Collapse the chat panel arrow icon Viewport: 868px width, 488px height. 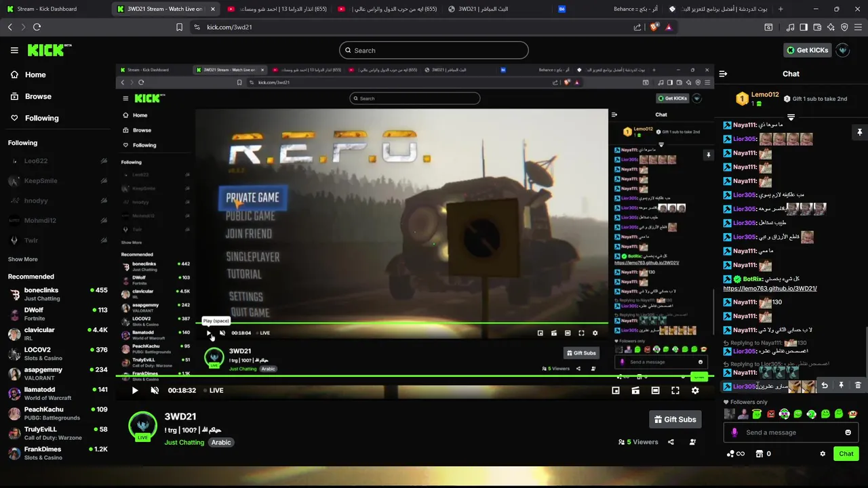[723, 74]
